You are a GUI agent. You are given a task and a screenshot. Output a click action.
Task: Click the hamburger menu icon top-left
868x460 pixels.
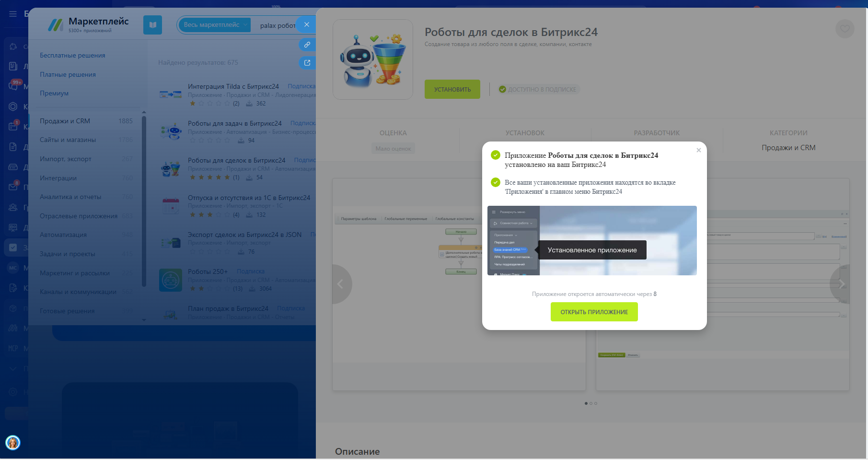point(13,13)
